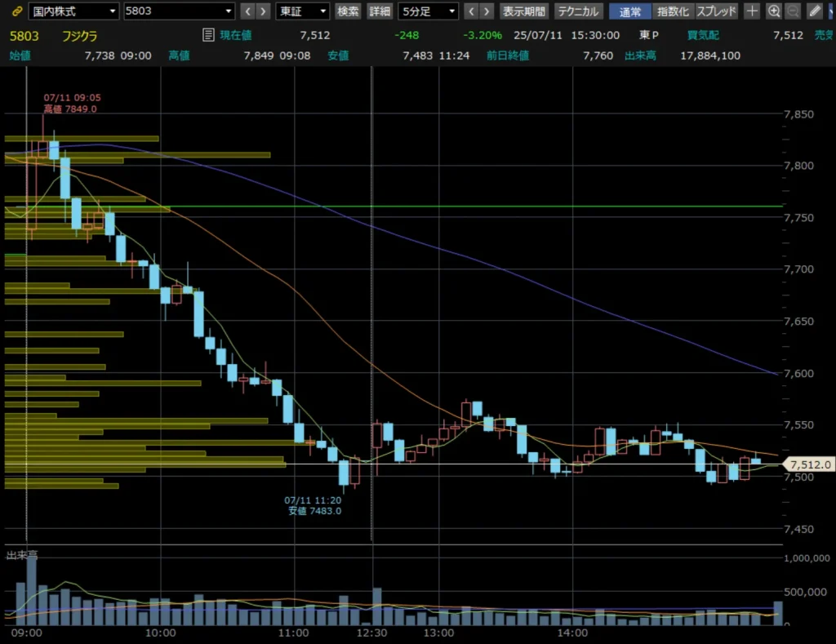The image size is (836, 644).
Task: Open the 国内株式 asset type dropdown
Action: pos(73,11)
